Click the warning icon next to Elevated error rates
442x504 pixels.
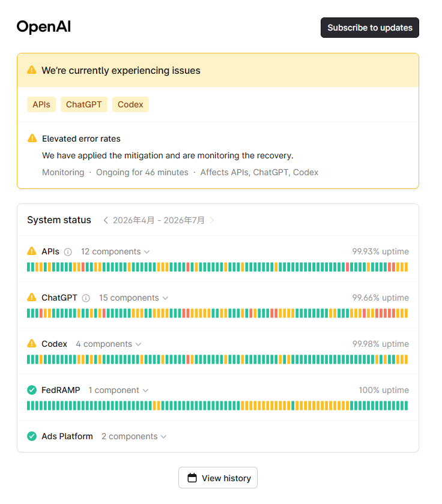(32, 138)
